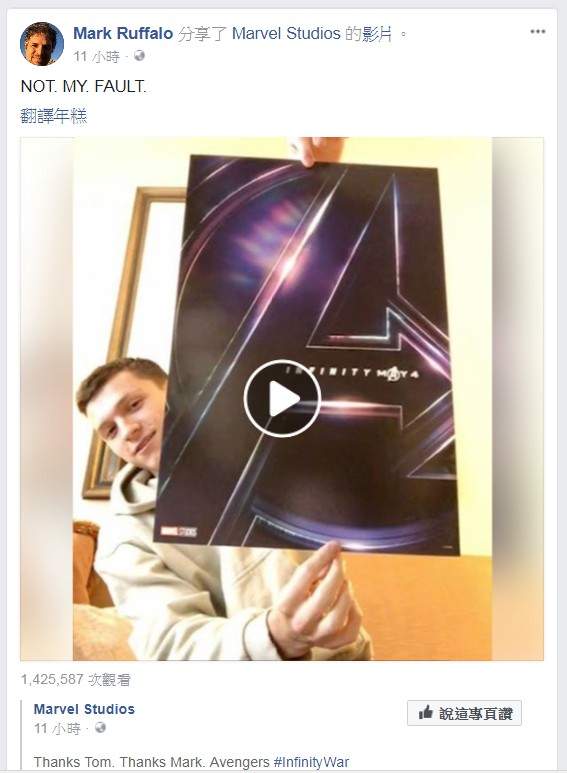This screenshot has width=567, height=773.
Task: Click the Marvel Studios logo on the poster
Action: 178,531
